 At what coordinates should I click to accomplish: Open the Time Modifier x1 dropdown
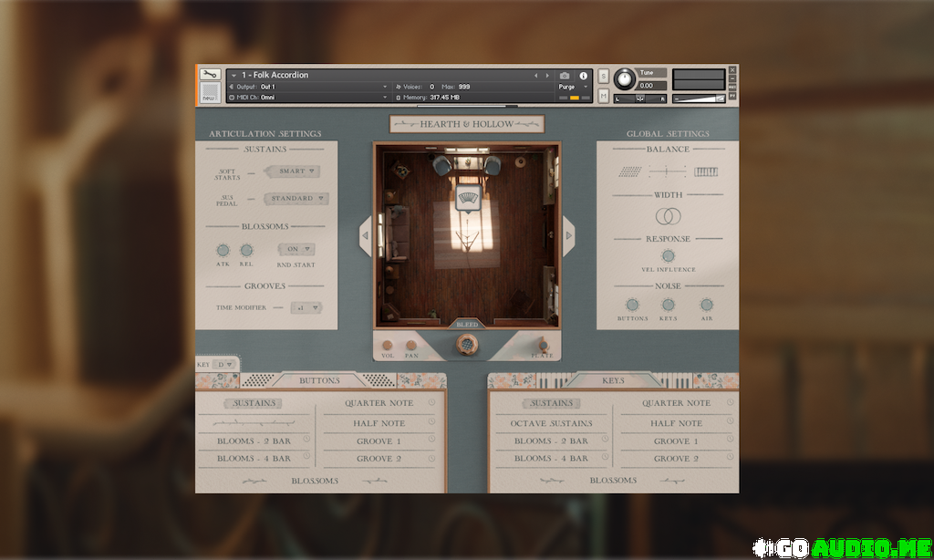pos(306,307)
